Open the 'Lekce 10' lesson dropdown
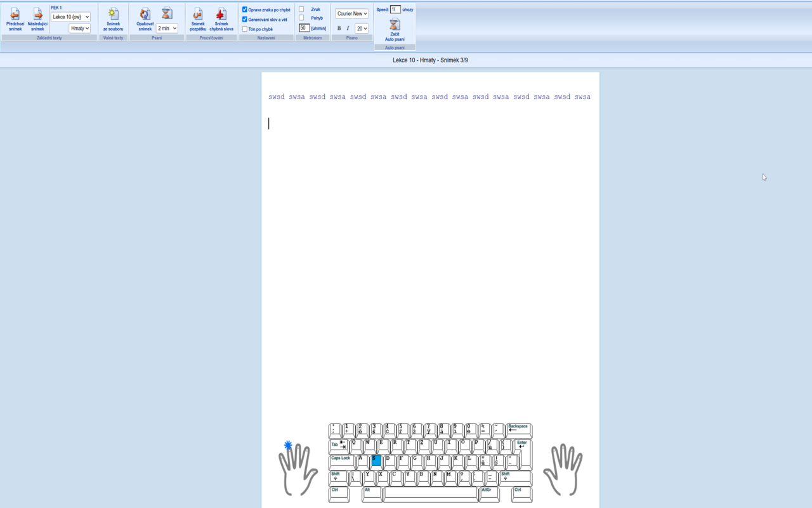812x508 pixels. point(70,17)
